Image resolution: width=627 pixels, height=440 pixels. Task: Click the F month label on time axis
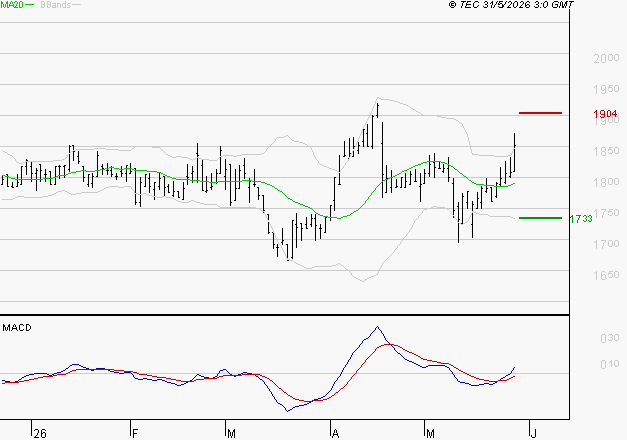pyautogui.click(x=135, y=434)
